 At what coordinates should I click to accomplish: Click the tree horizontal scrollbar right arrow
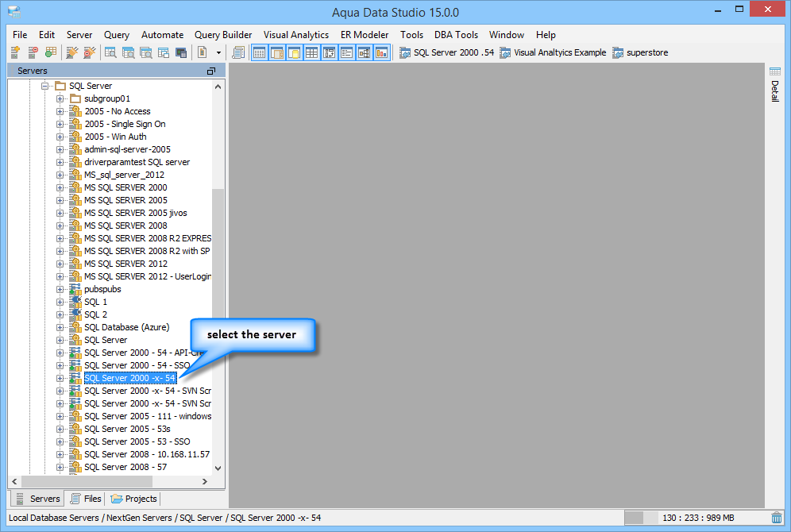pyautogui.click(x=204, y=481)
